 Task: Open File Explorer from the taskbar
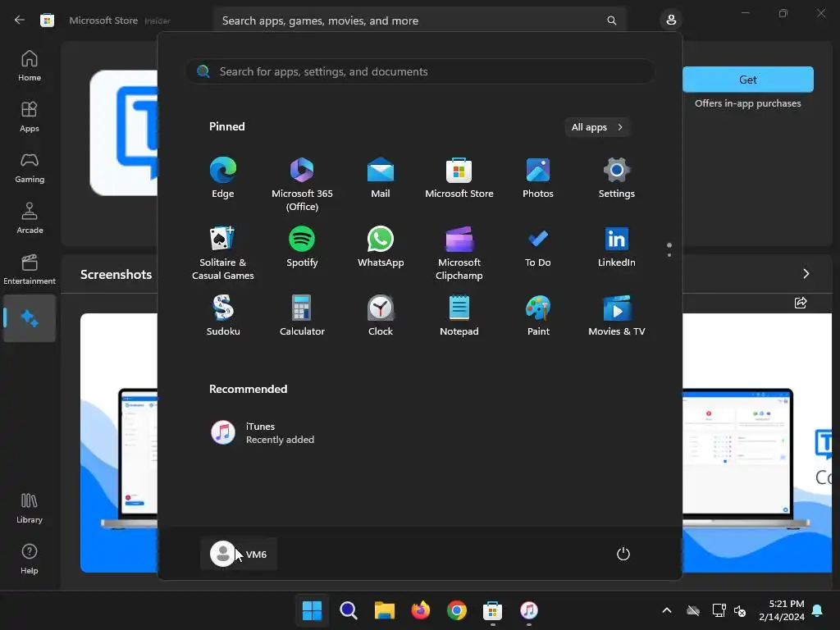pos(384,610)
